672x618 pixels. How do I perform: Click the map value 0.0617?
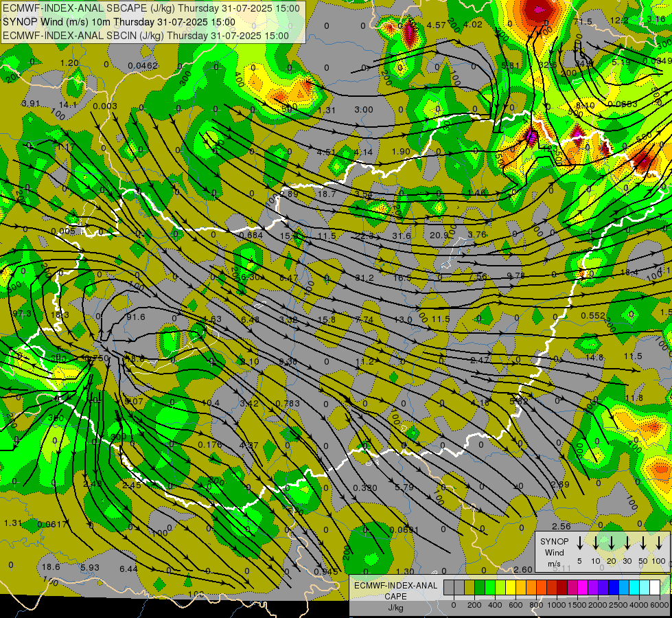point(52,524)
